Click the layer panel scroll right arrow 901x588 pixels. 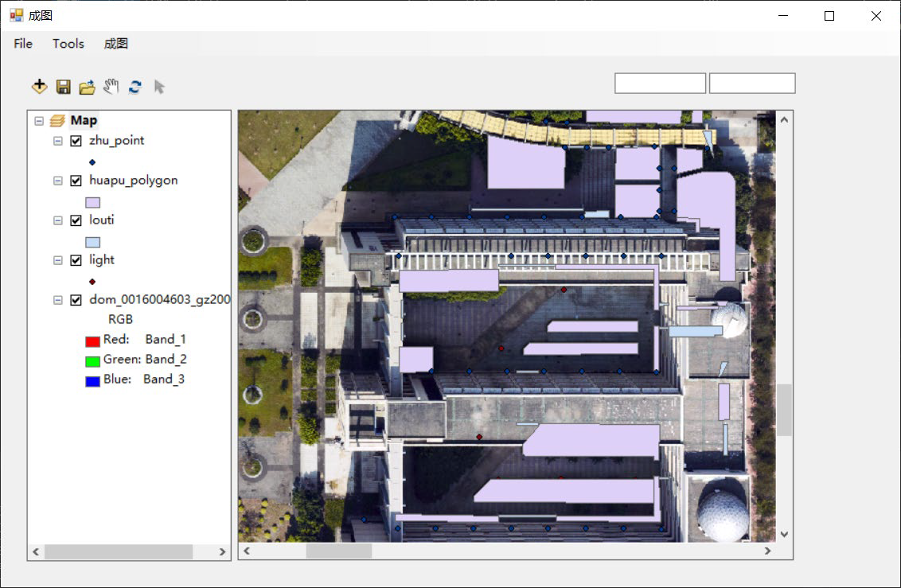coord(222,552)
